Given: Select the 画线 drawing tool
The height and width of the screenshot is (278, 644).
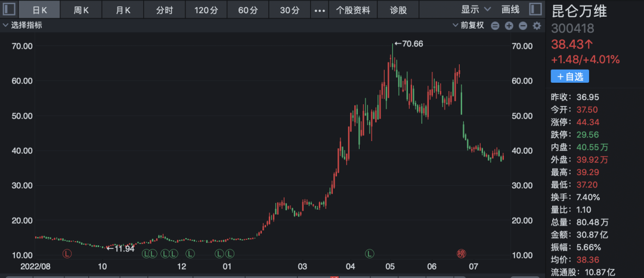Looking at the screenshot, I should click(x=510, y=10).
